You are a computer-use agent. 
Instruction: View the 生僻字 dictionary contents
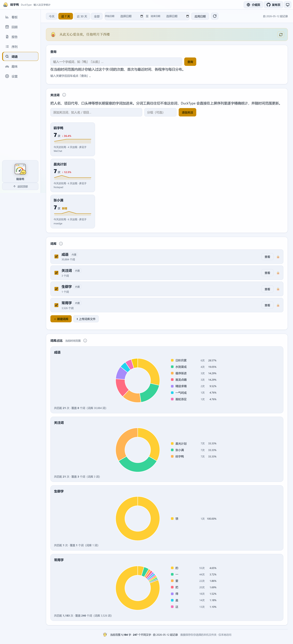pos(267,289)
